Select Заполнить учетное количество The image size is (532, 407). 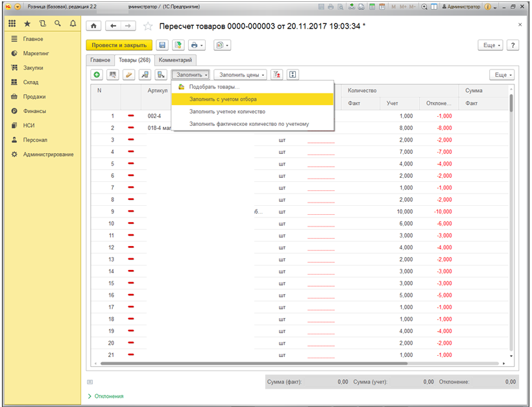tap(253, 112)
